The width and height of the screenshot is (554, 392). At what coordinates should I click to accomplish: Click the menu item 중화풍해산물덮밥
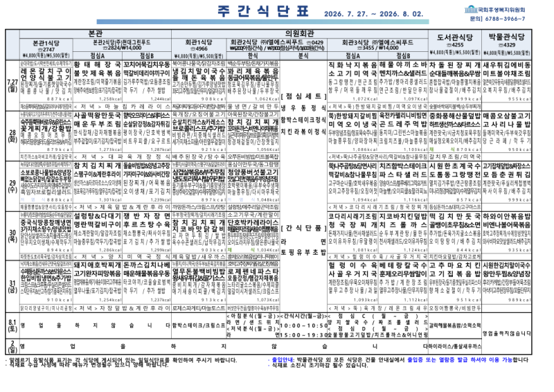pos(455,116)
